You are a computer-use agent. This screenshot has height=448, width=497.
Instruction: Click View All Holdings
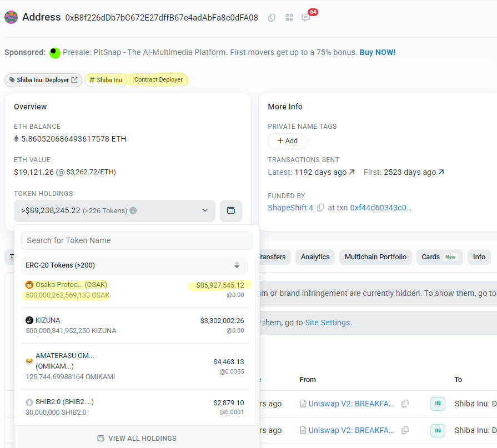click(x=137, y=438)
